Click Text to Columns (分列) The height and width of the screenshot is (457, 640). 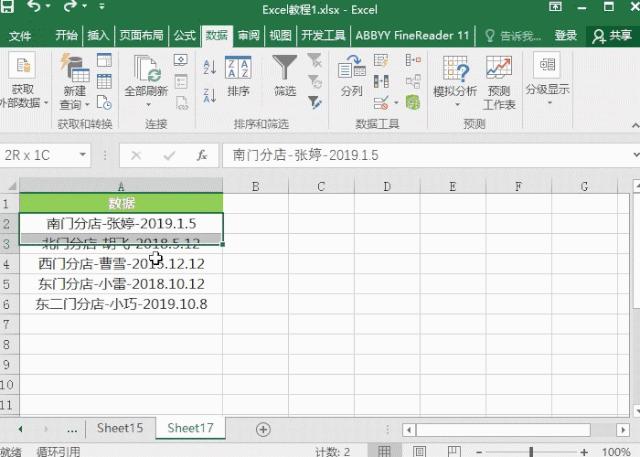[x=351, y=76]
